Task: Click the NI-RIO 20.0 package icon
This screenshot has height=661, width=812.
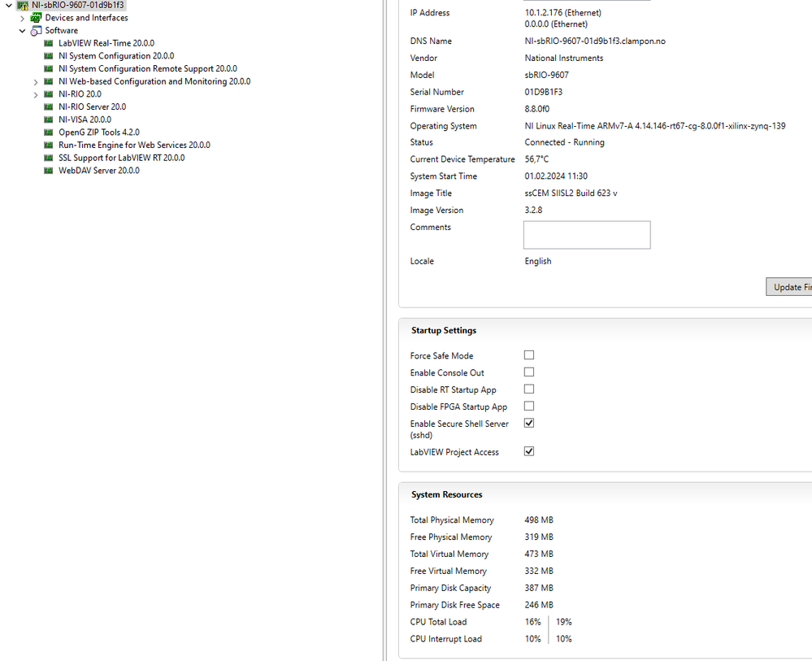Action: 49,93
